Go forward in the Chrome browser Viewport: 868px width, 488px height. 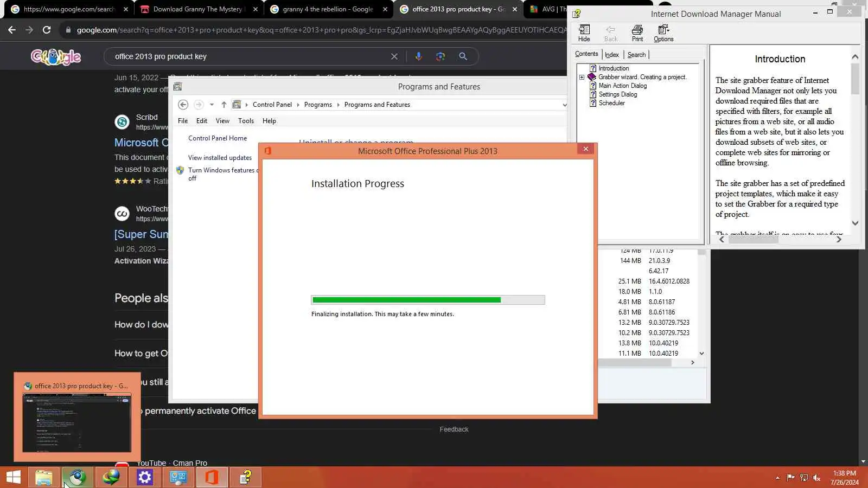coord(29,30)
